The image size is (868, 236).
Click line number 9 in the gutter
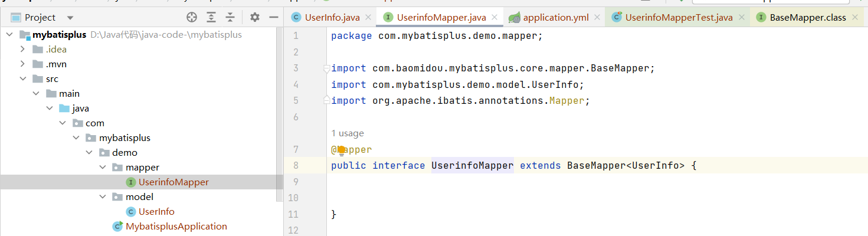coord(296,182)
